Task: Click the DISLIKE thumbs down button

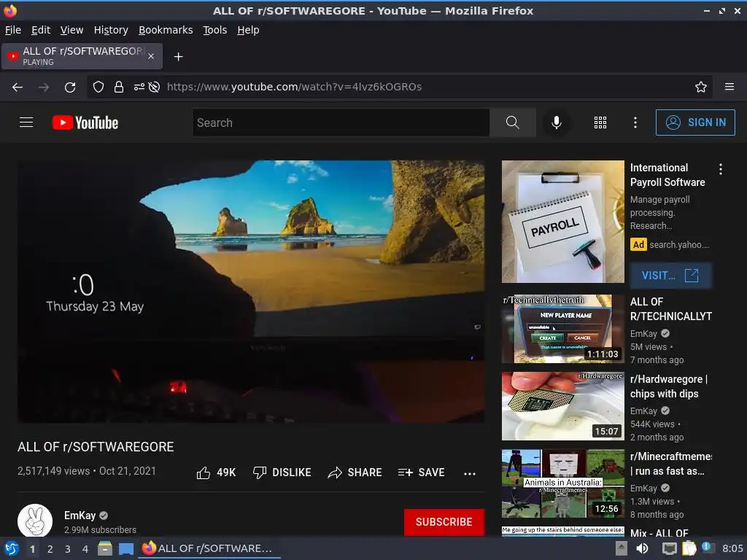Action: click(282, 472)
